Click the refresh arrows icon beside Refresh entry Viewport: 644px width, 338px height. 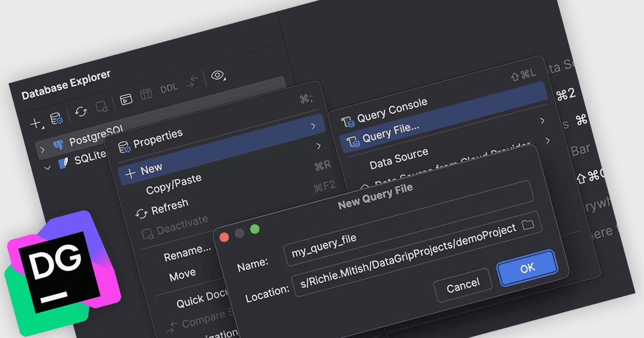(x=142, y=214)
